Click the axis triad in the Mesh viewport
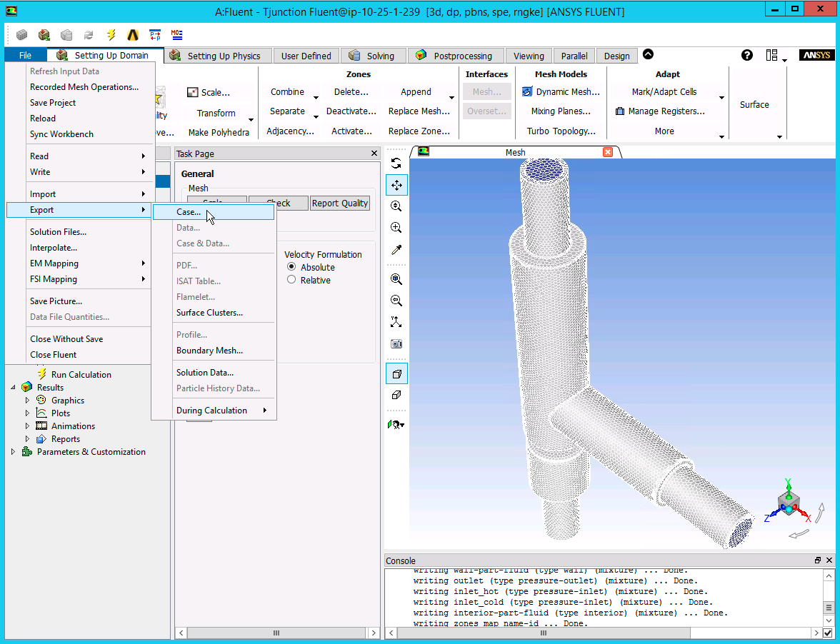840x644 pixels. click(x=789, y=503)
